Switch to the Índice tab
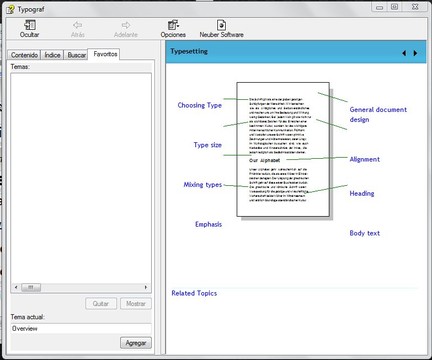The image size is (432, 360). tap(52, 55)
